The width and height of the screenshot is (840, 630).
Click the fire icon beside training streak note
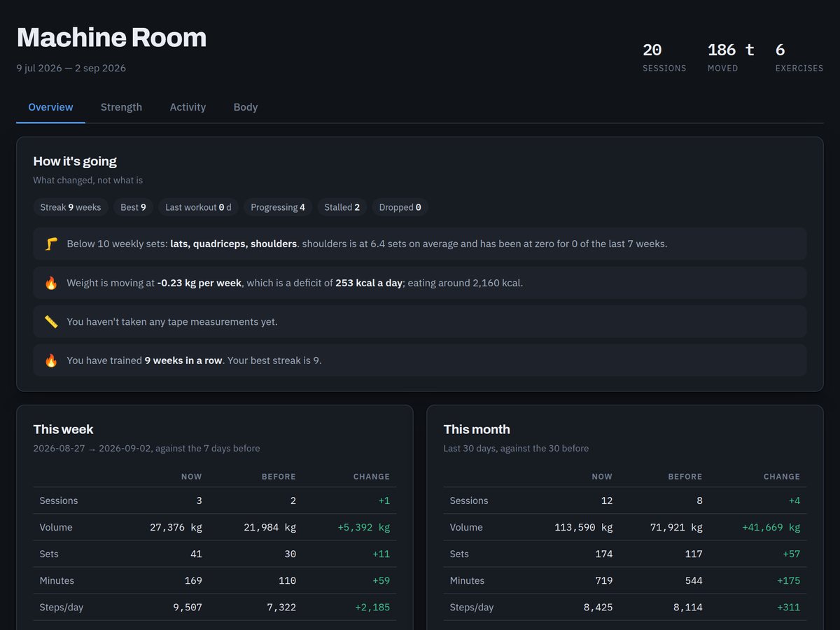click(51, 360)
